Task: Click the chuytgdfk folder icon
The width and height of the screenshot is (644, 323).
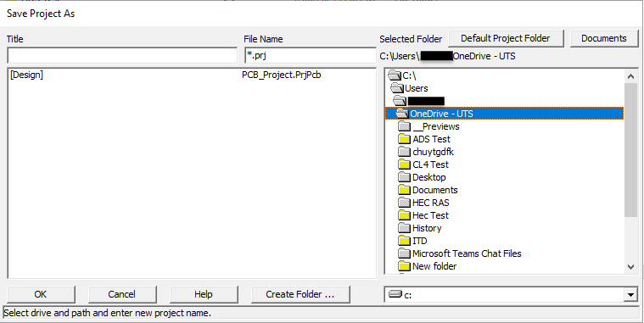Action: point(405,152)
